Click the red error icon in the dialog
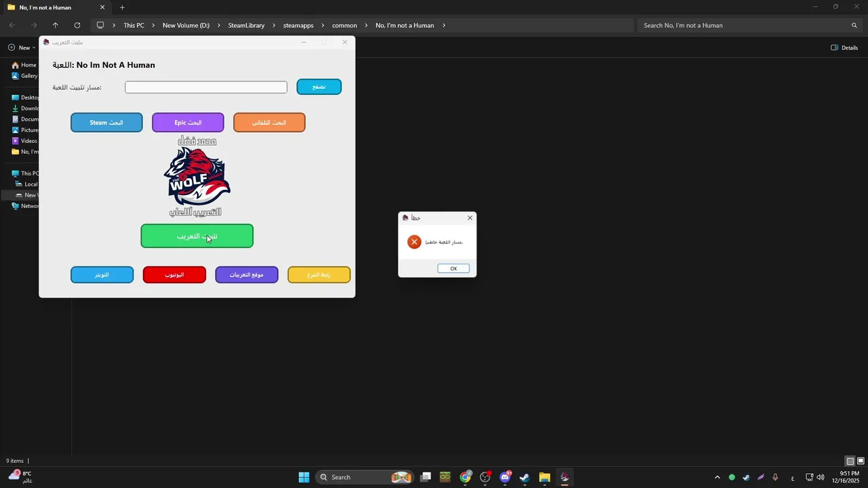This screenshot has height=488, width=868. (414, 242)
